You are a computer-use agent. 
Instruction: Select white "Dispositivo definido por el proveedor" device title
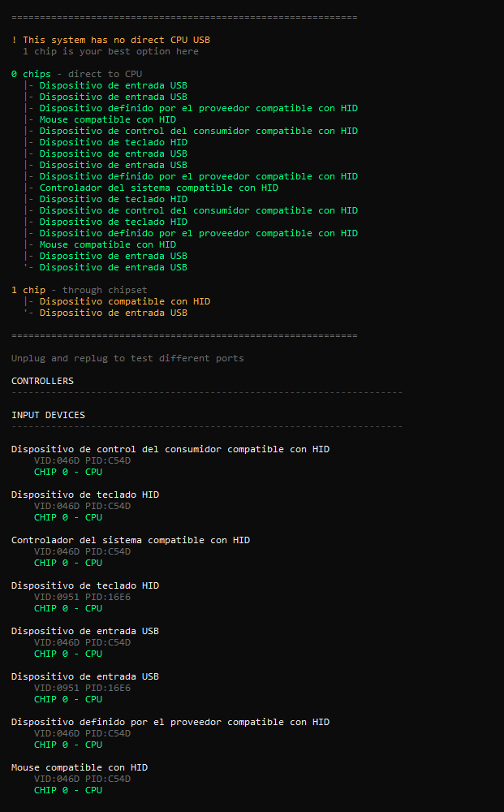pos(170,723)
